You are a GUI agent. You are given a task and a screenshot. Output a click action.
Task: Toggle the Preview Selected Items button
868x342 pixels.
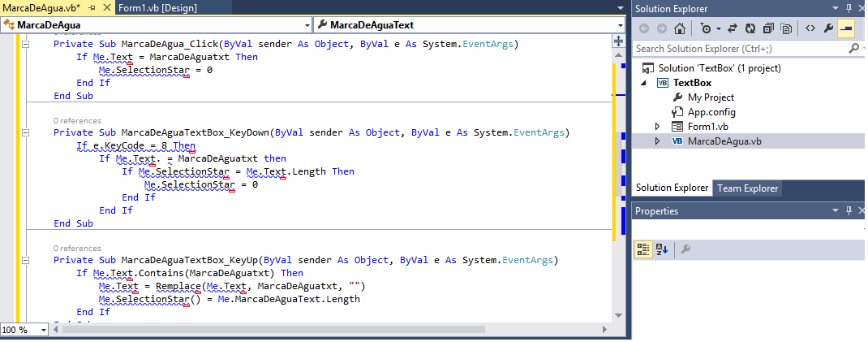[x=846, y=28]
